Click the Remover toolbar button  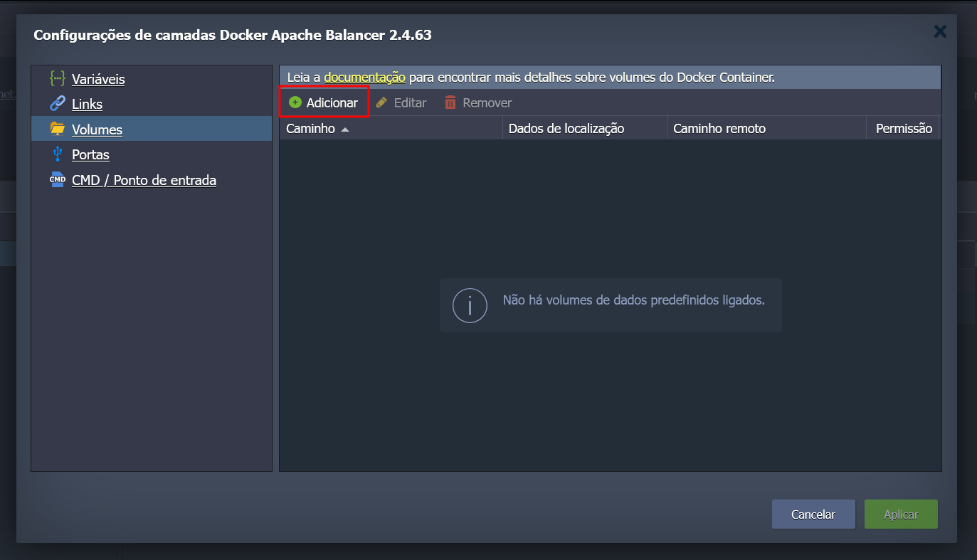(478, 102)
